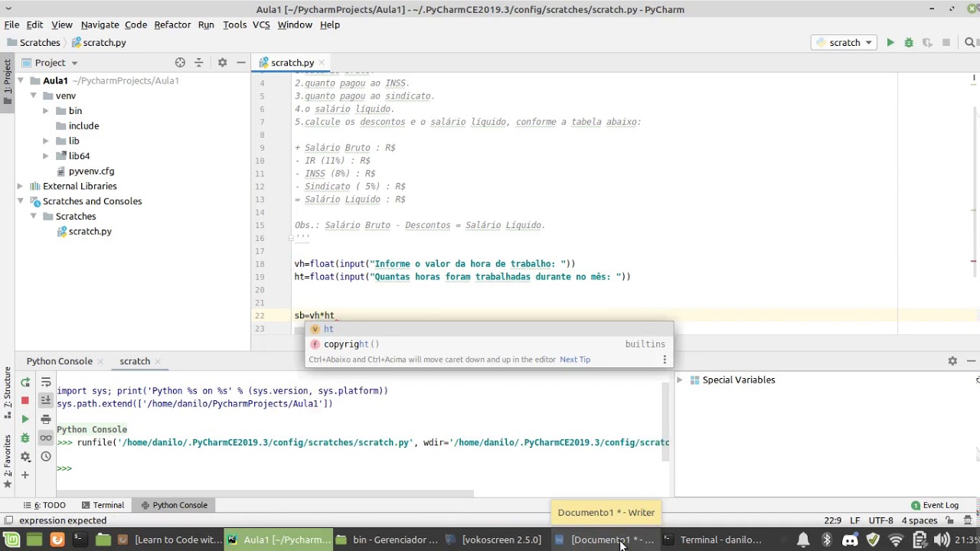Toggle show variables glasses icon
Viewport: 980px width, 551px height.
46,438
